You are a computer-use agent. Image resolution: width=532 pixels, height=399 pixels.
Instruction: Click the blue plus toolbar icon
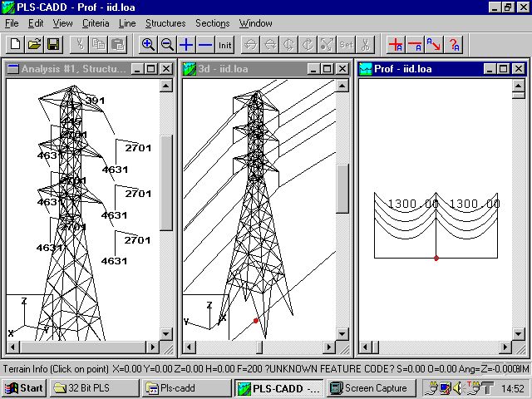[x=186, y=44]
